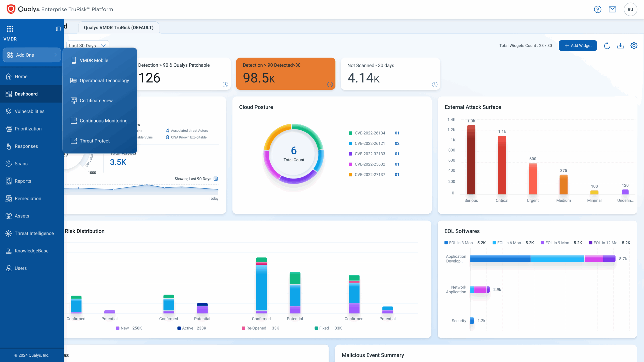Collapse the sidebar panel icon
The height and width of the screenshot is (362, 644).
coord(58,29)
